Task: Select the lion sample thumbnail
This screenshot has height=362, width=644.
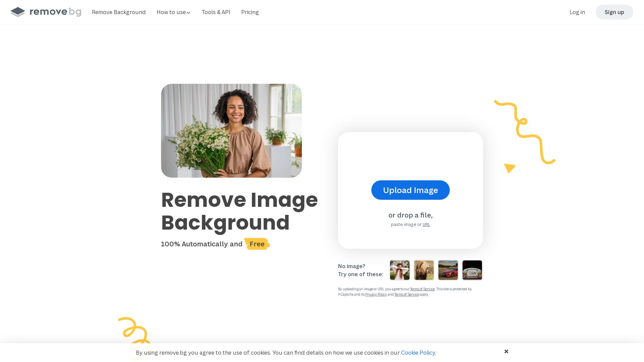Action: (x=424, y=269)
